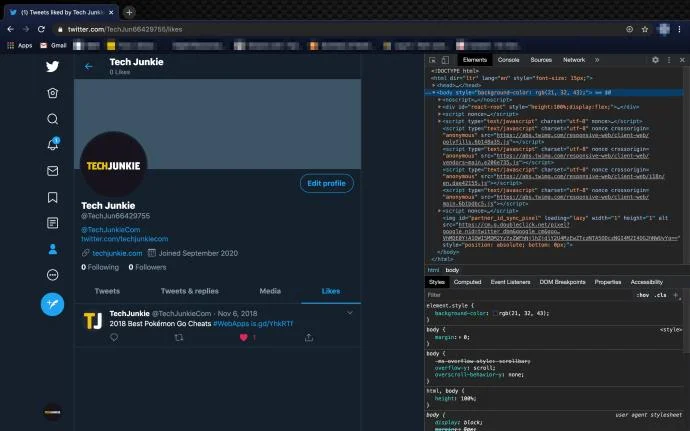This screenshot has width=690, height=431.
Task: Open a new browser tab
Action: [129, 12]
